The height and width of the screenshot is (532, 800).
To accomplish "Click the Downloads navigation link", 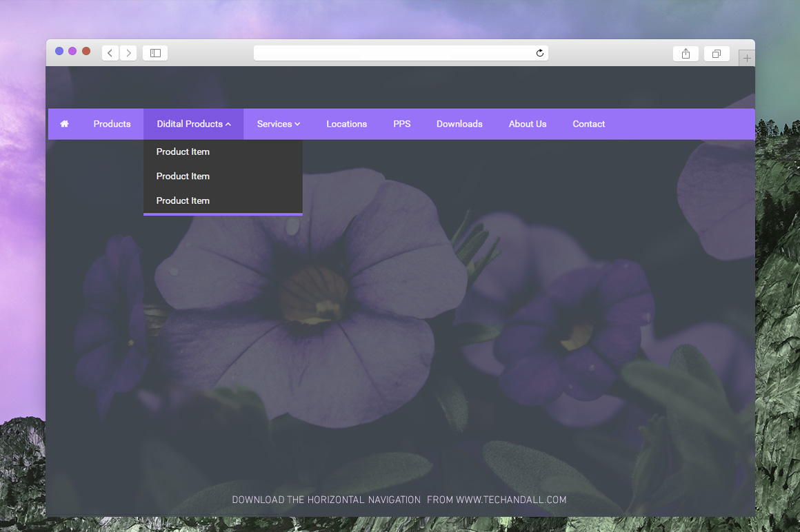I will (x=459, y=124).
